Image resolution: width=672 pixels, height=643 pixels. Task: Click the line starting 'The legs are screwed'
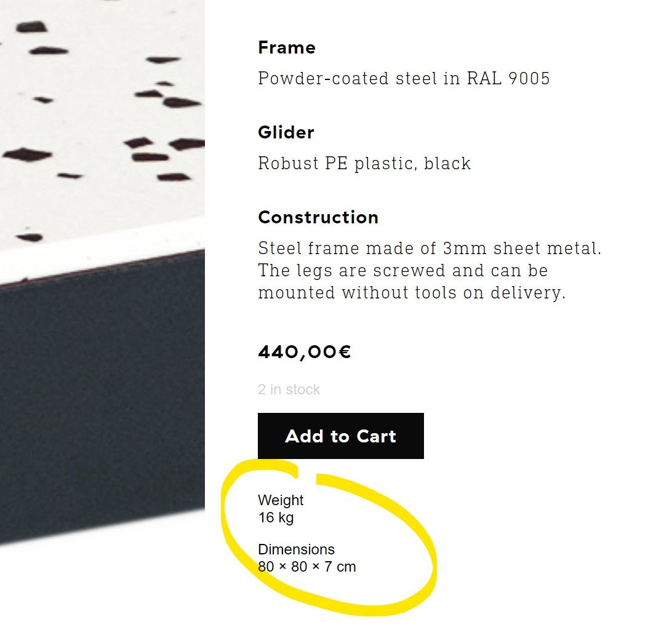tap(403, 271)
